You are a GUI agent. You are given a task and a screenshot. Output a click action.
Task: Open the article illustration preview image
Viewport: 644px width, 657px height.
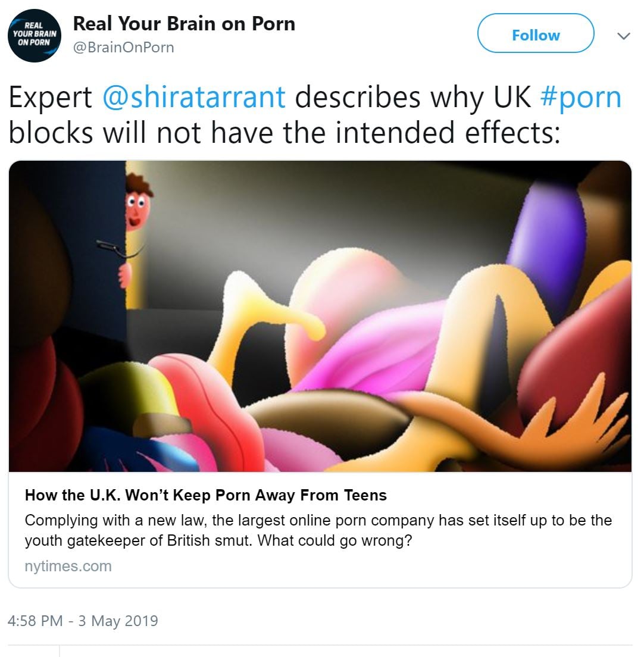pos(320,317)
